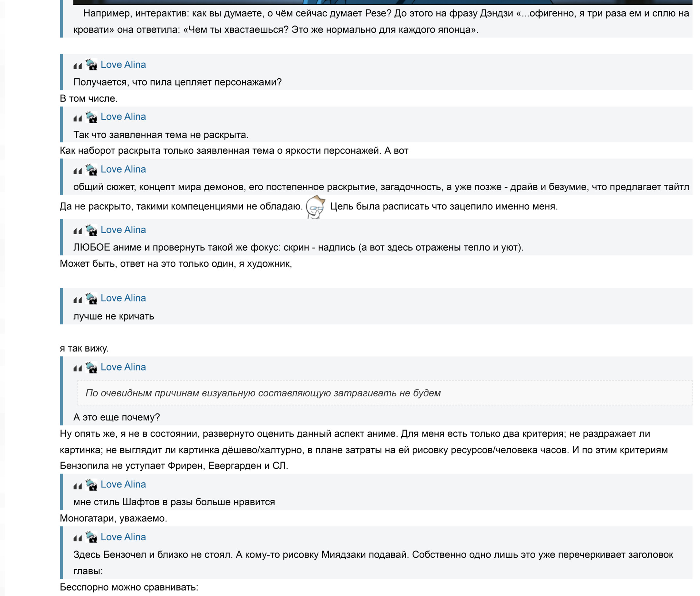Open Love Alina link above "Так что заявленная тема"
The height and width of the screenshot is (596, 700).
click(123, 117)
